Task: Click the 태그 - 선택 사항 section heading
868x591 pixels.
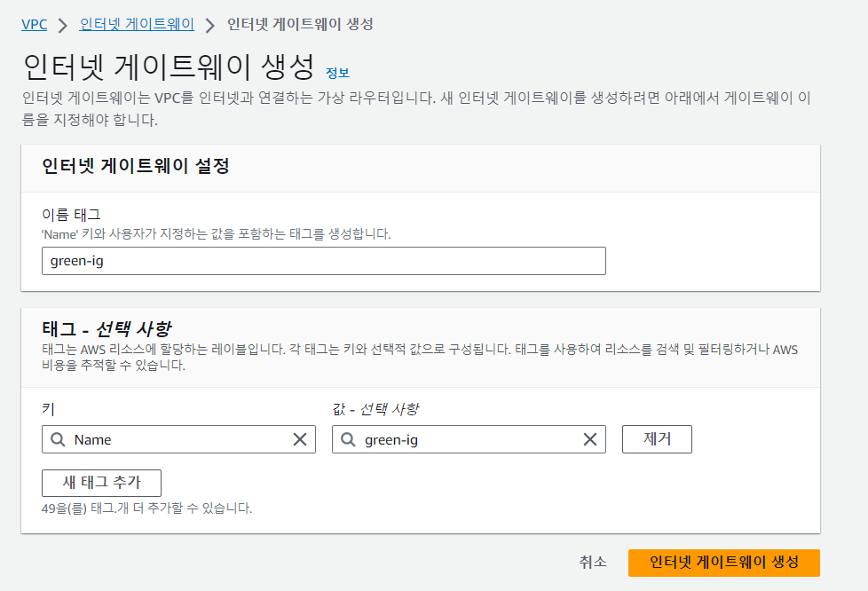Action: 107,328
